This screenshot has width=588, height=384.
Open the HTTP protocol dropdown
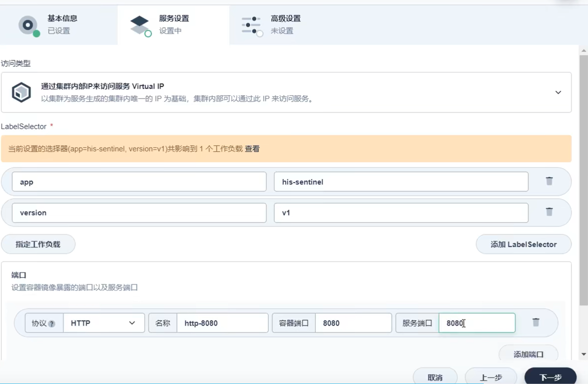[x=104, y=323]
